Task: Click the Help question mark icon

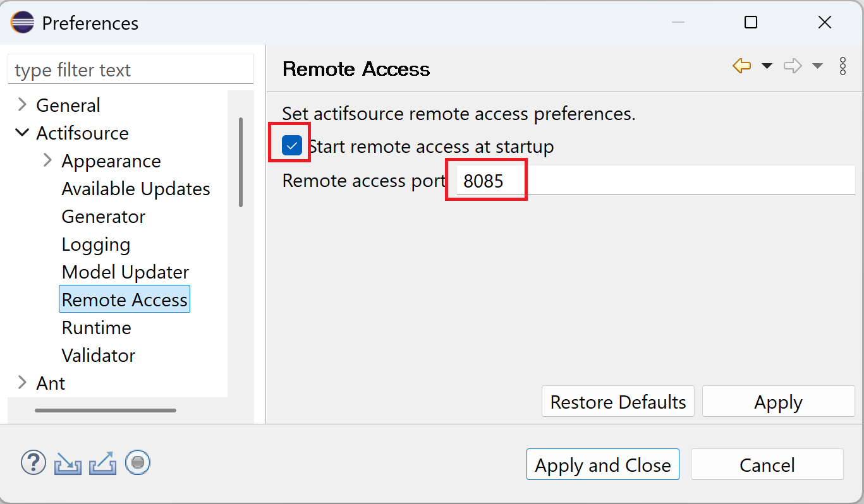Action: 33,463
